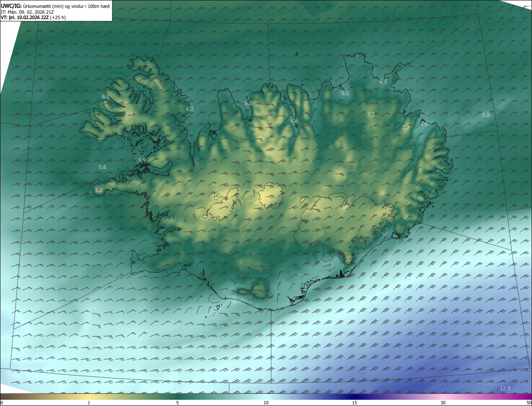Select the 6.8 value label offshore east
The image size is (532, 406).
click(485, 115)
